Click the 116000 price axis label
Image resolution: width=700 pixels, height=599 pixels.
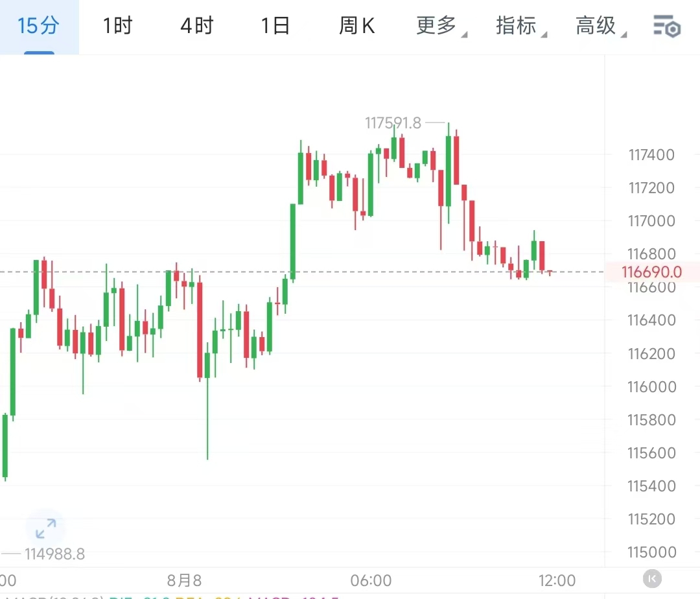click(x=651, y=387)
